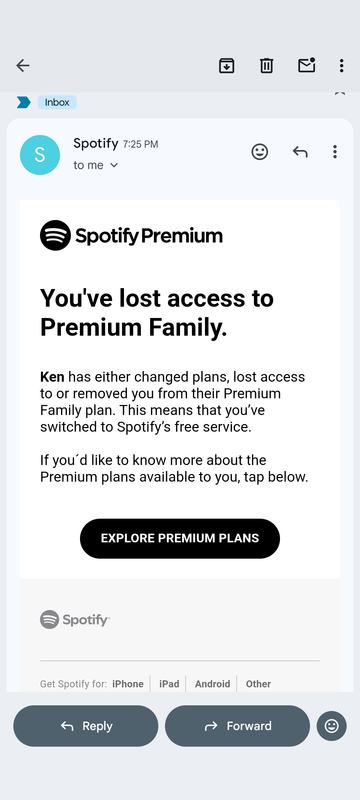Open the Android download link
This screenshot has width=360, height=800.
[212, 684]
